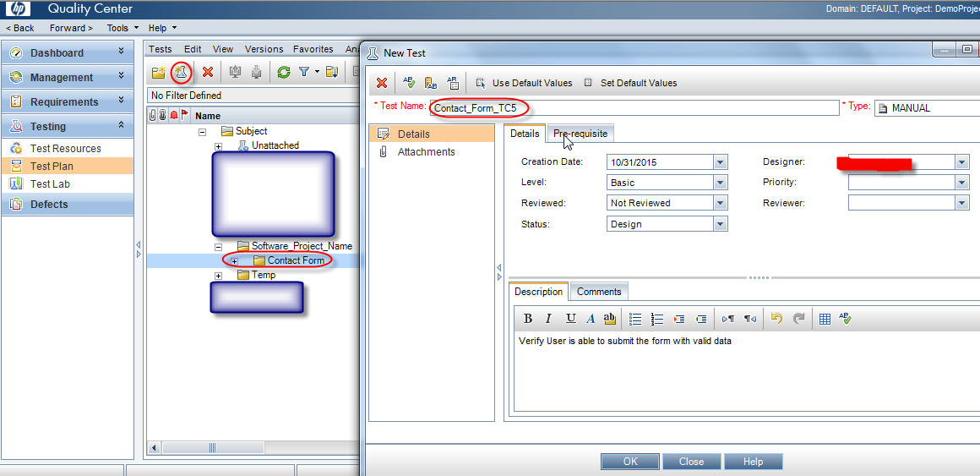Click the increase indent icon
980x476 pixels.
coord(679,319)
